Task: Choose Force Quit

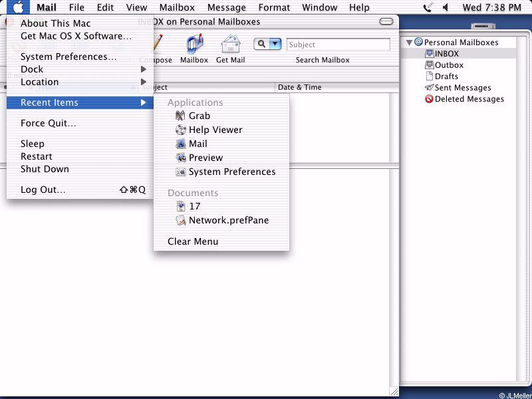Action: [80, 123]
